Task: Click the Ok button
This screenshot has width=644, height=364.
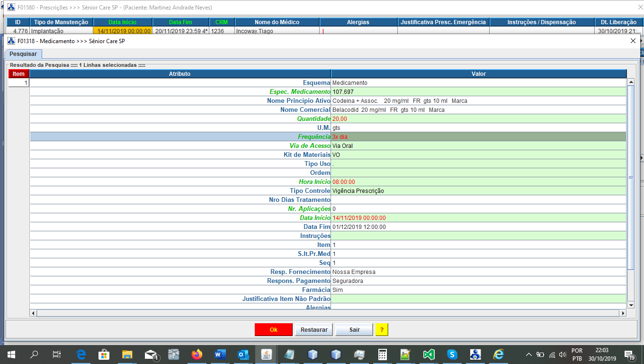Action: 273,329
